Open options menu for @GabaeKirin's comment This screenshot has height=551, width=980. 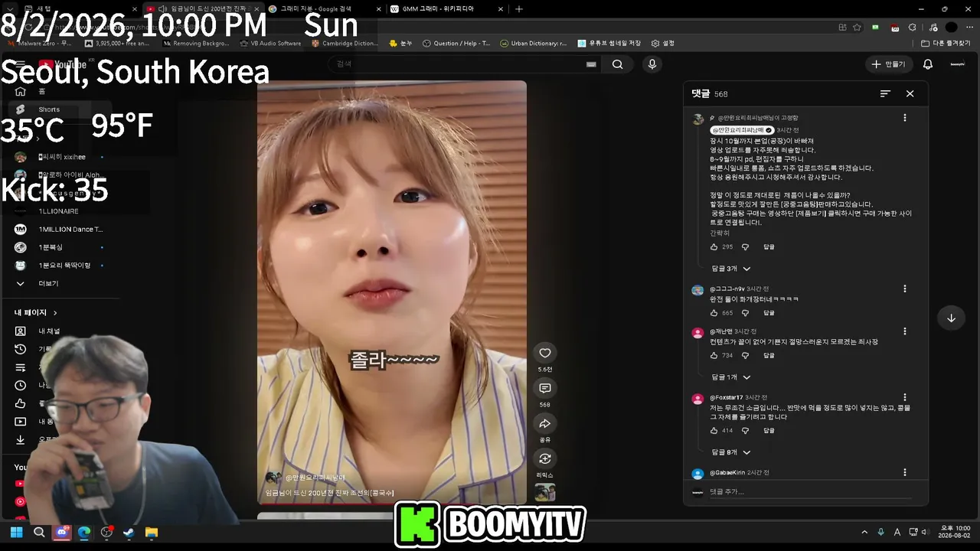coord(904,473)
